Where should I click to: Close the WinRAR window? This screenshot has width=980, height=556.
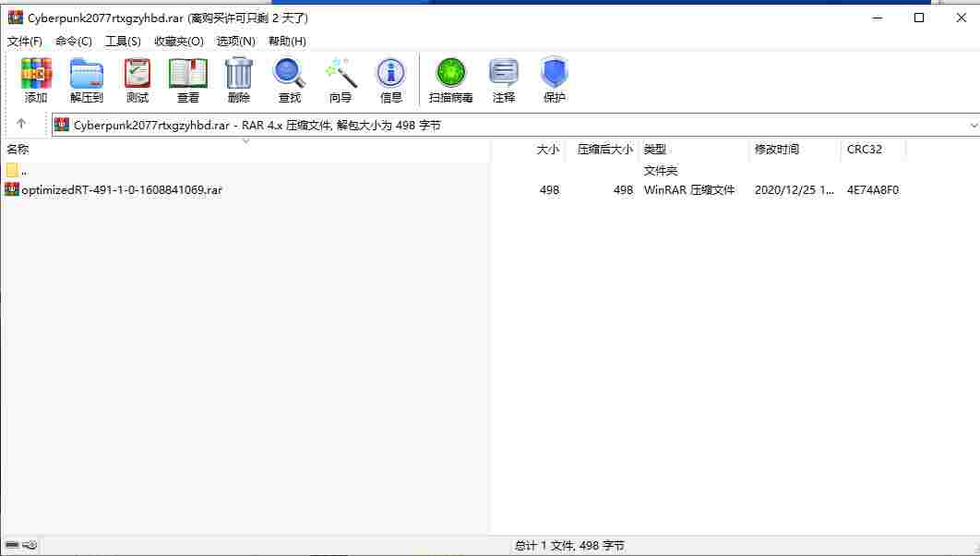pyautogui.click(x=962, y=18)
